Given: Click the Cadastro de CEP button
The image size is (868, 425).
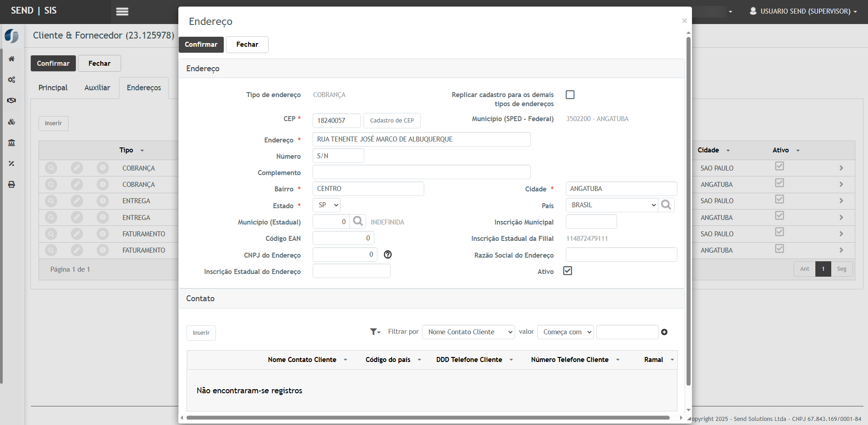Looking at the screenshot, I should (392, 121).
